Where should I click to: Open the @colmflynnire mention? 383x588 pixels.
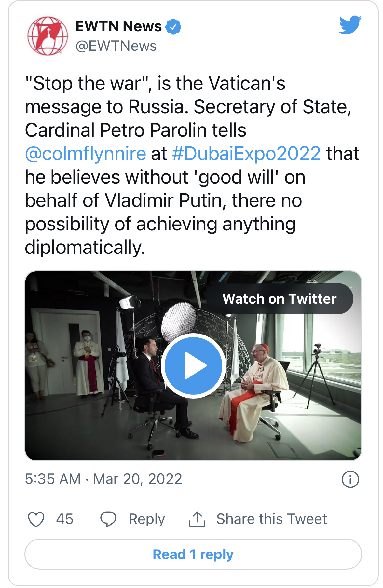pos(86,154)
